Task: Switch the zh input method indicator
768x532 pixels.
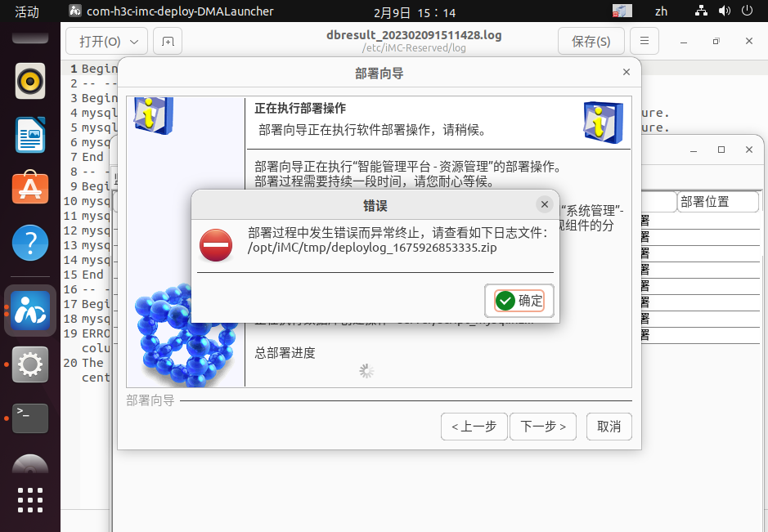Action: 661,11
